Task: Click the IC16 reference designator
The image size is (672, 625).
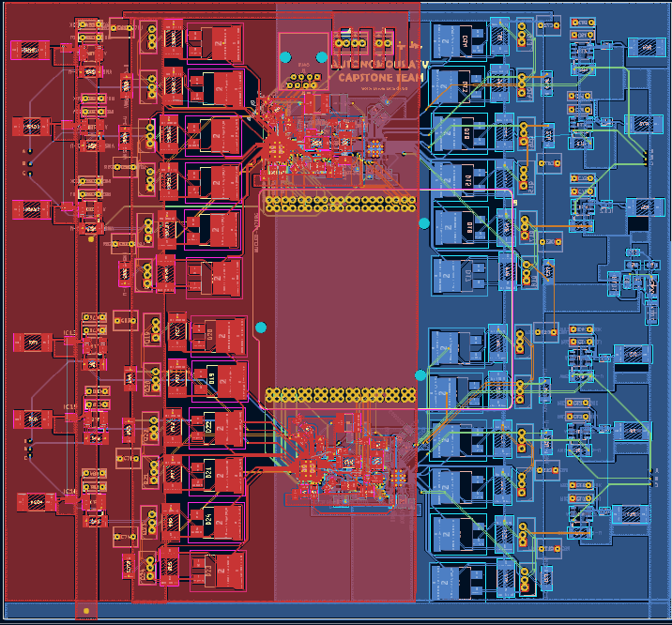Action: 69,492
